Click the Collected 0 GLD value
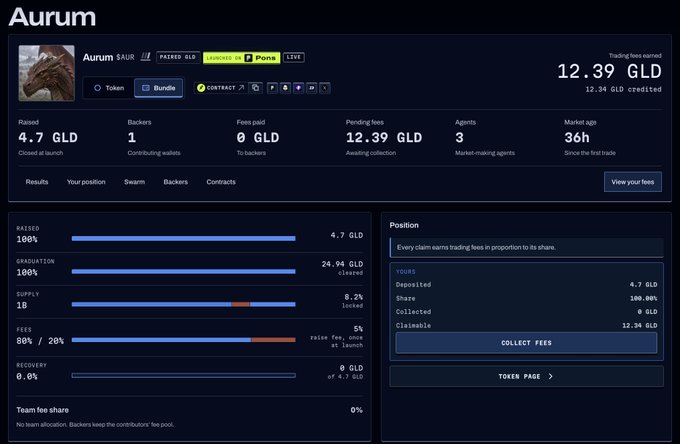Screen dimensions: 680x444 tap(647, 312)
